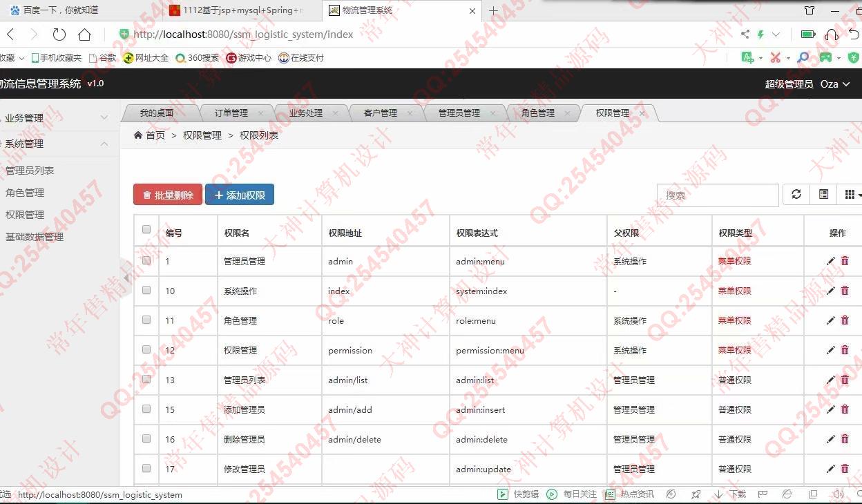Open the headphones icon in the browser toolbar
862x504 pixels.
pos(832,35)
